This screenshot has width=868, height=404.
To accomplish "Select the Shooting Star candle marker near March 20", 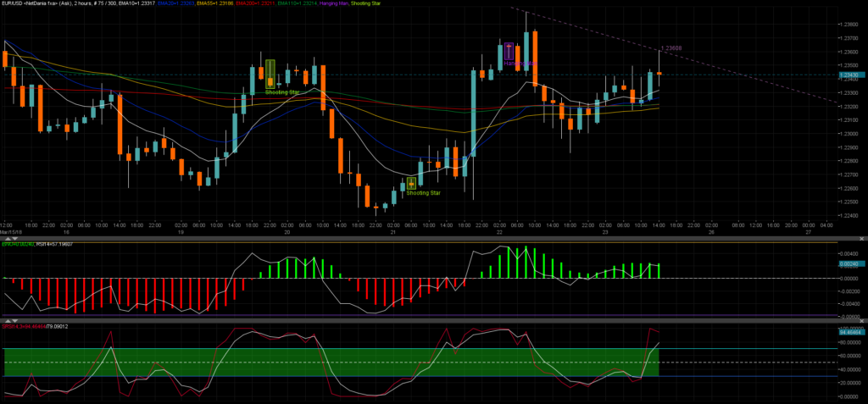I will click(270, 75).
